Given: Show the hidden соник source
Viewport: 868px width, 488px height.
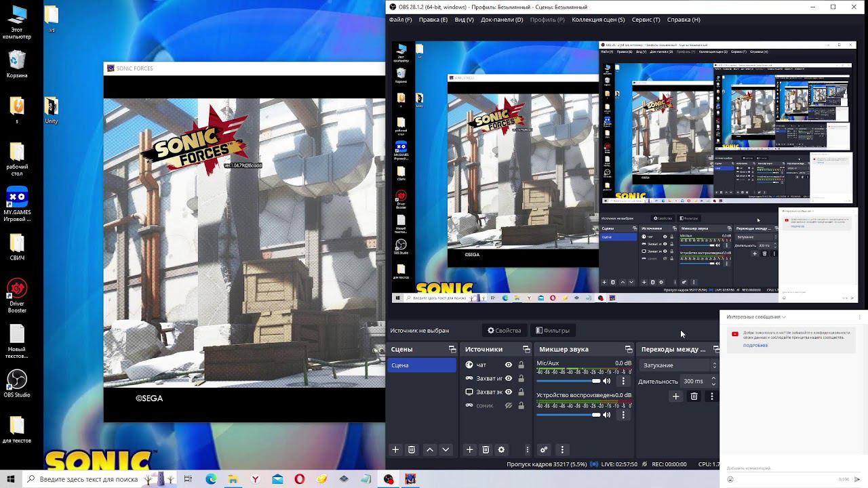Looking at the screenshot, I should [508, 405].
